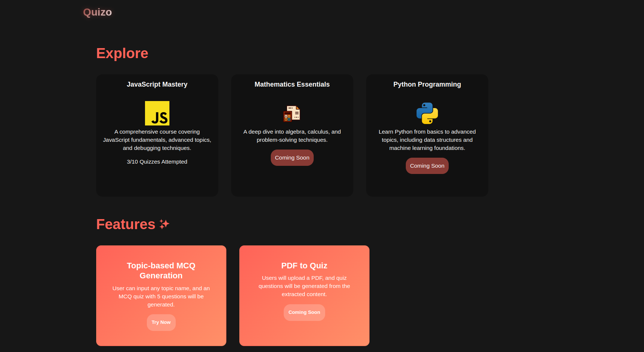Click the sparkle icon beside Features
Screen dimensions: 644x352
click(x=164, y=224)
